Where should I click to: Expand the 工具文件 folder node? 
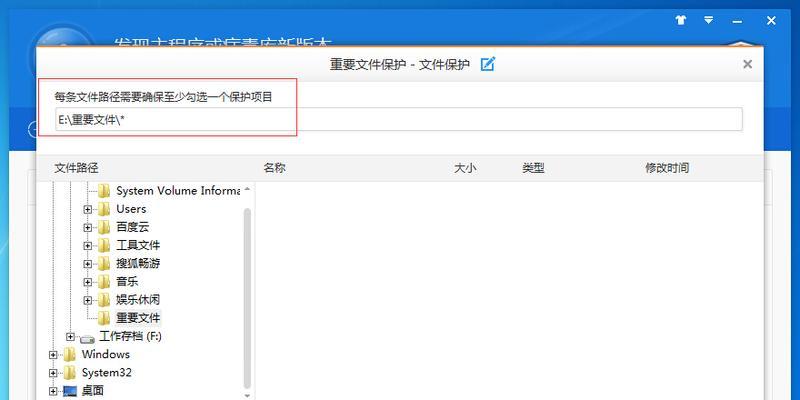tap(87, 245)
